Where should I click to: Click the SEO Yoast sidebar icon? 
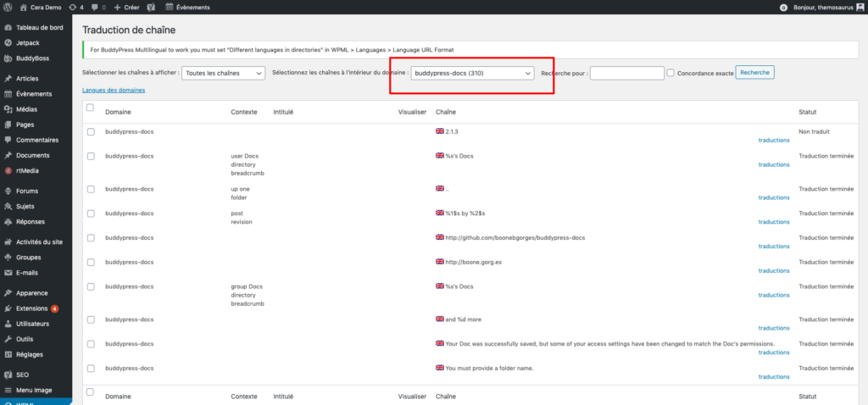8,374
